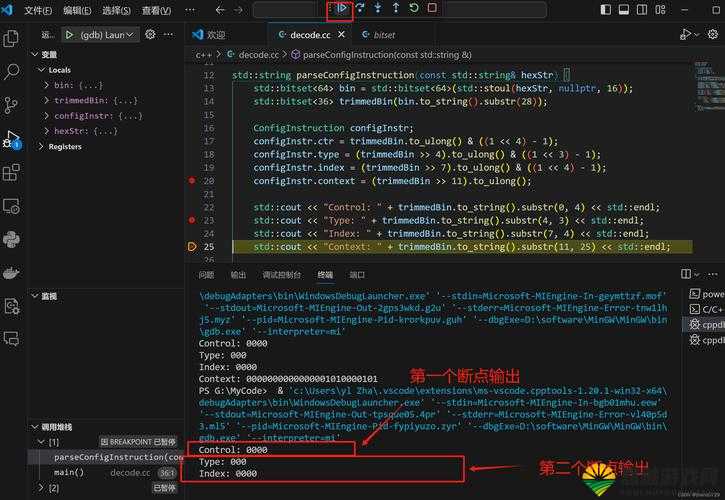The width and height of the screenshot is (725, 500).
Task: Open terminal panel more actions
Action: coord(713,274)
